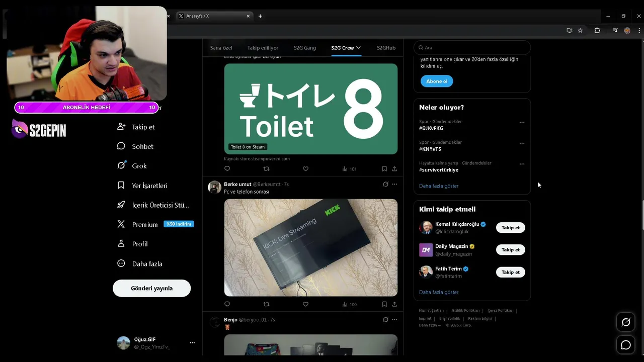This screenshot has height=362, width=644.
Task: Open the Gizlilik Politikası footer link
Action: [465, 311]
